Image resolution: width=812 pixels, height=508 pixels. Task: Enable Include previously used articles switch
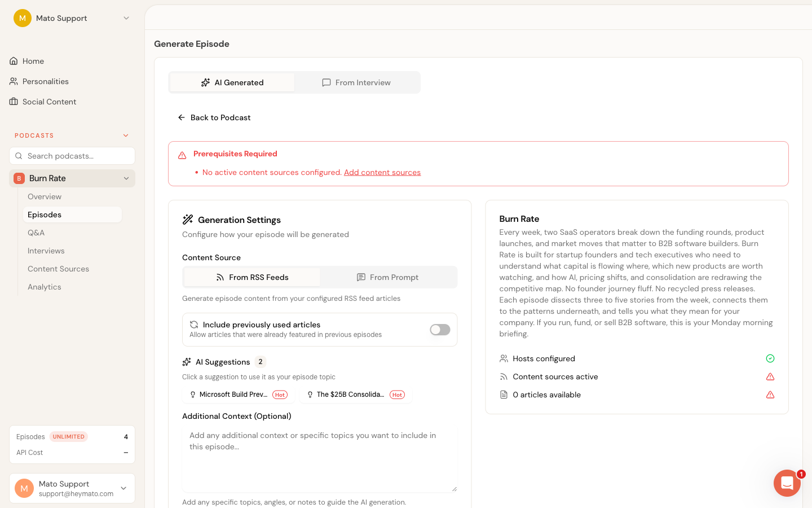tap(440, 330)
